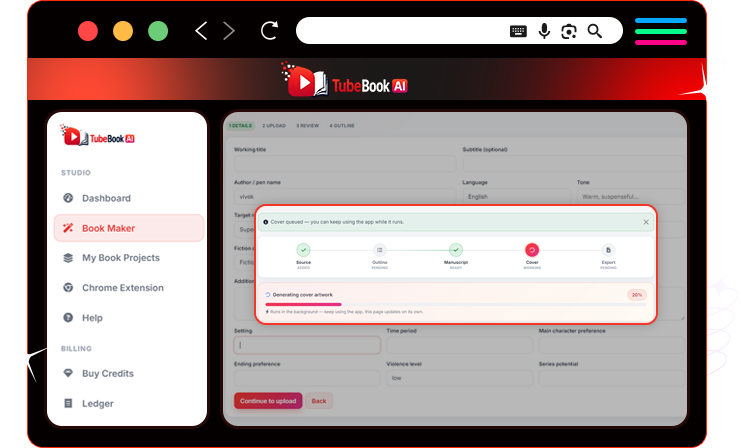Click the green window control dot

158,31
